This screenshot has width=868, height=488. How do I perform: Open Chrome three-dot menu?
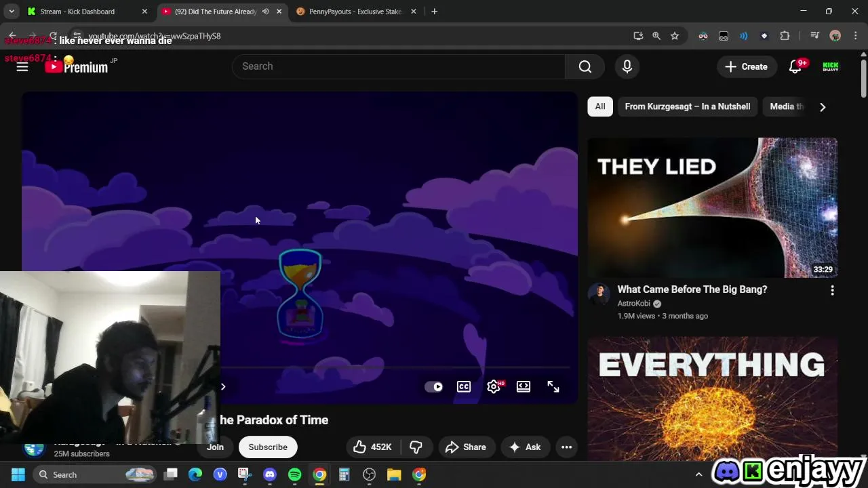coord(855,36)
